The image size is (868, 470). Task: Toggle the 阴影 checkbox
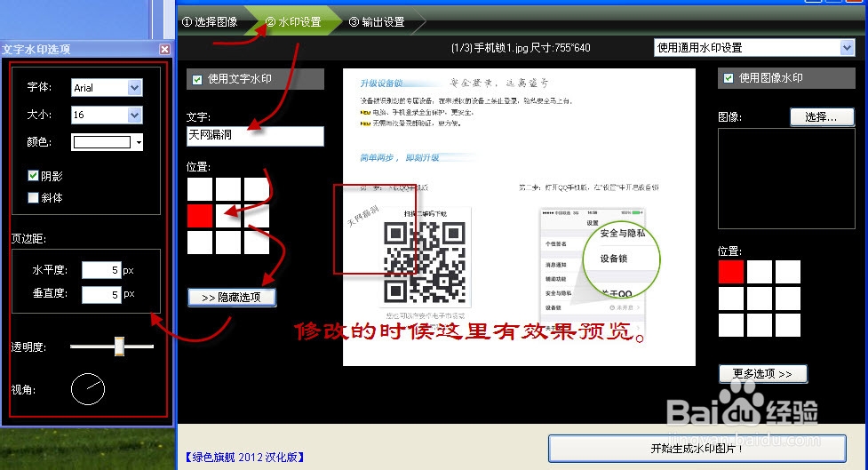click(33, 176)
